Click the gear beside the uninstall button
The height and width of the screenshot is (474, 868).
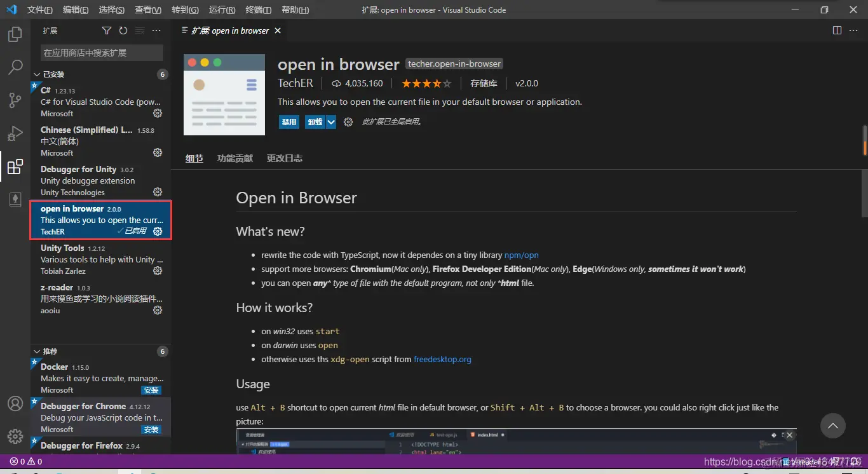pos(348,122)
